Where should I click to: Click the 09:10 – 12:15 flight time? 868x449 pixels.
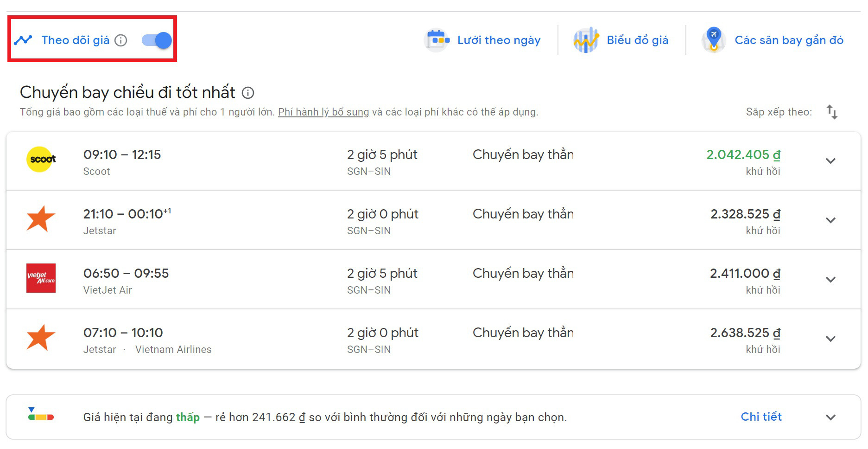122,154
